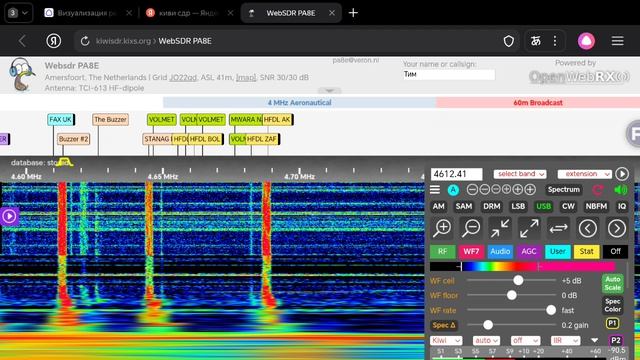Select CW mode
This screenshot has width=640, height=360.
(568, 207)
